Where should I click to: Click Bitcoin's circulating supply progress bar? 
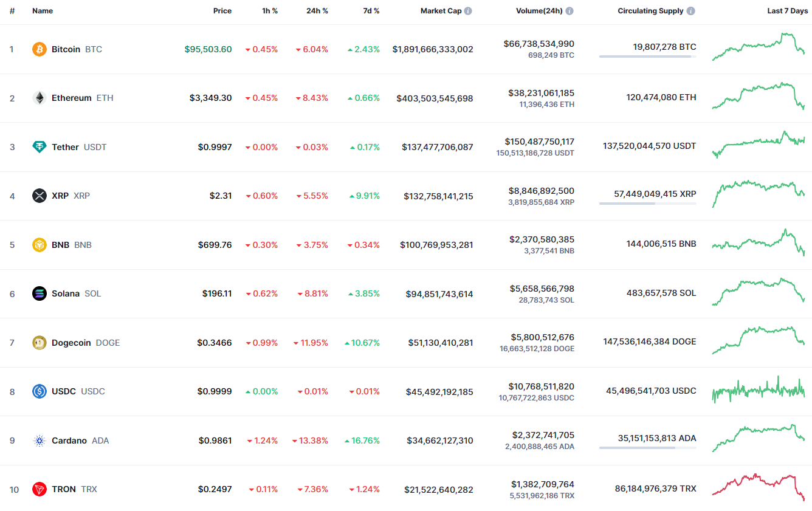click(647, 57)
